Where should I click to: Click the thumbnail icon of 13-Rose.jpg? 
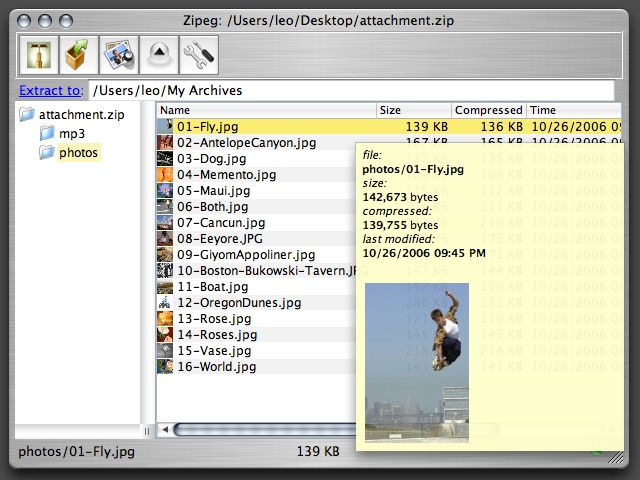click(x=165, y=318)
